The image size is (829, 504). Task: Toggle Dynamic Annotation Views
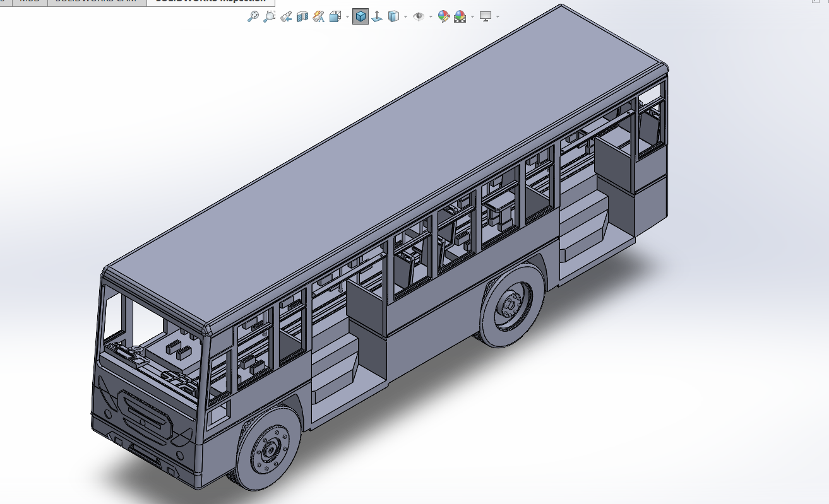[319, 16]
